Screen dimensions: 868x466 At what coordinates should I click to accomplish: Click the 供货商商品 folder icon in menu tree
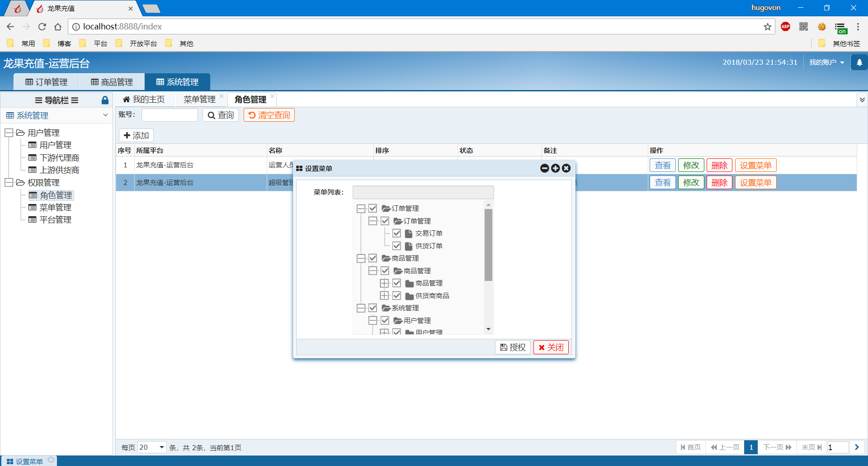pos(410,296)
